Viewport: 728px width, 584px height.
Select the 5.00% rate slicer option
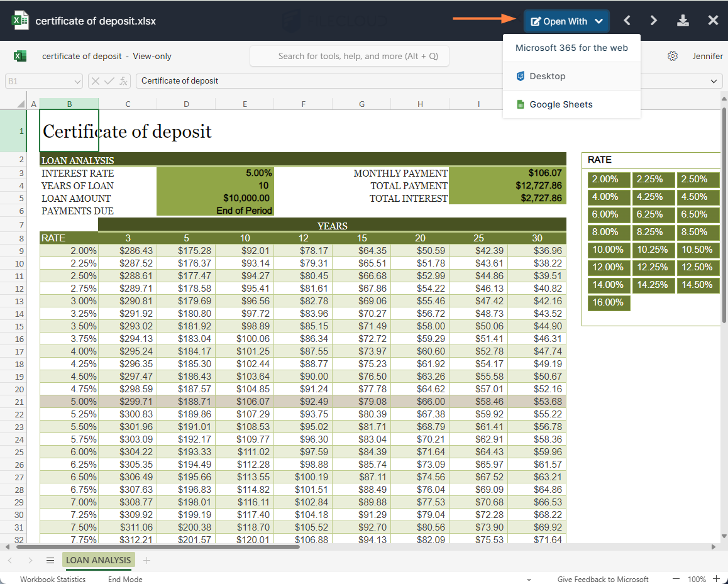point(69,401)
